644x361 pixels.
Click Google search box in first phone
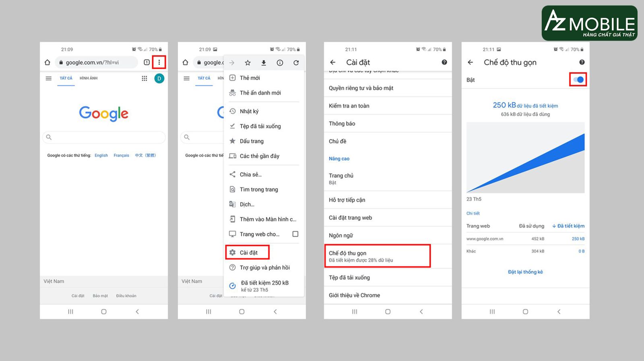coord(104,137)
